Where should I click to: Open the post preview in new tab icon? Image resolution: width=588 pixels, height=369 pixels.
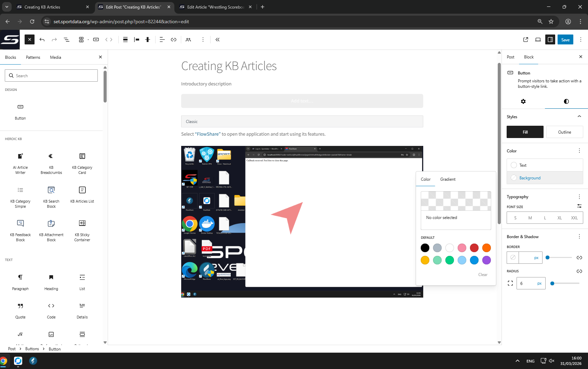526,40
